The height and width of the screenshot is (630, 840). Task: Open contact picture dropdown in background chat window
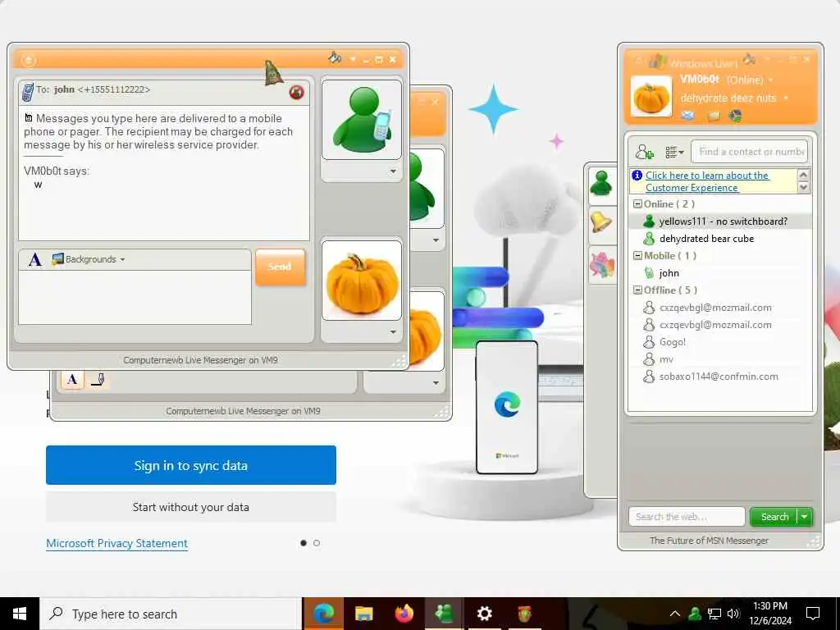tap(436, 240)
